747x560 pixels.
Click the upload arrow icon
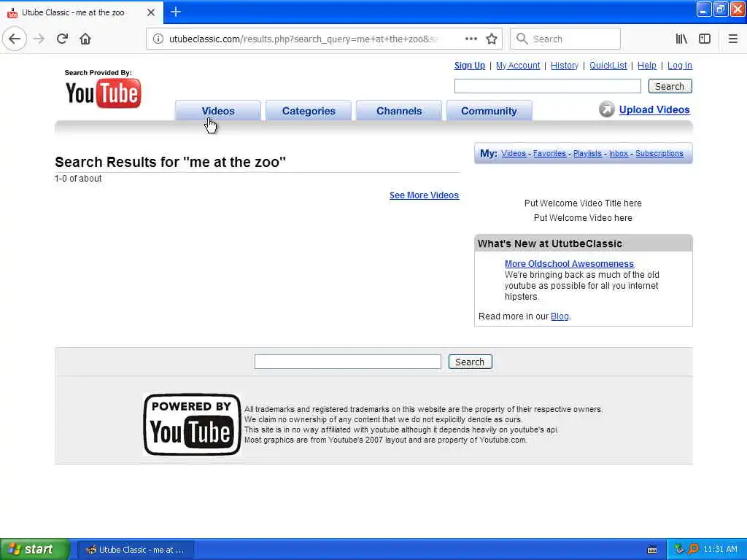click(606, 109)
